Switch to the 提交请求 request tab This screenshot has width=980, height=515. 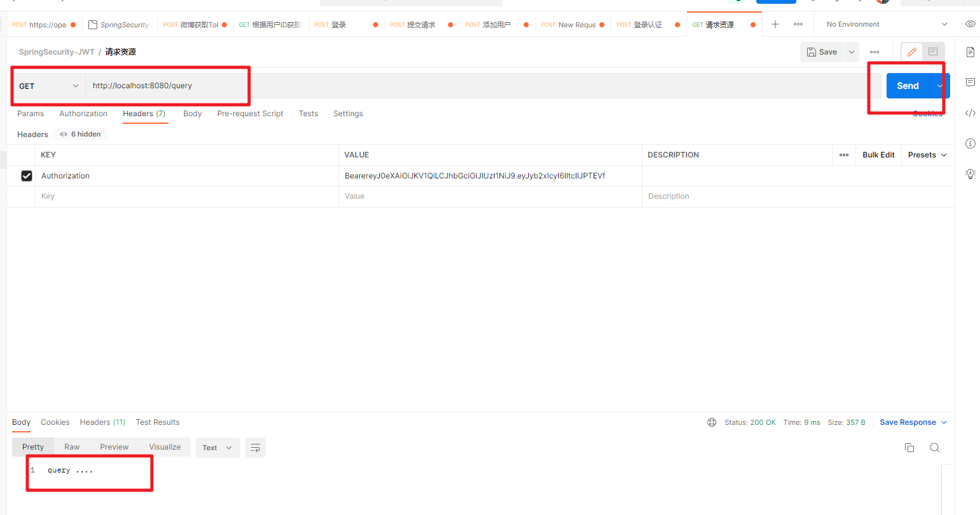click(421, 25)
